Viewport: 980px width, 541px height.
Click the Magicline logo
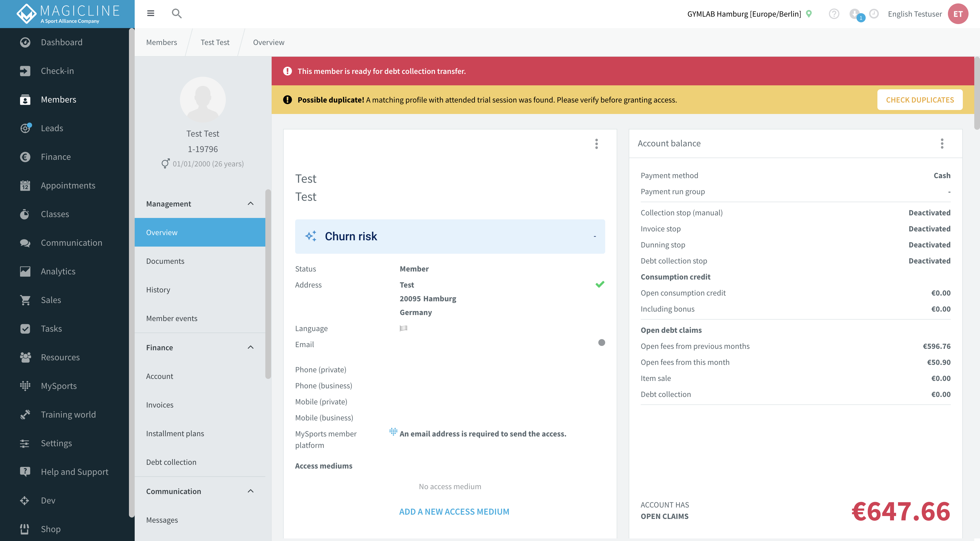point(68,14)
